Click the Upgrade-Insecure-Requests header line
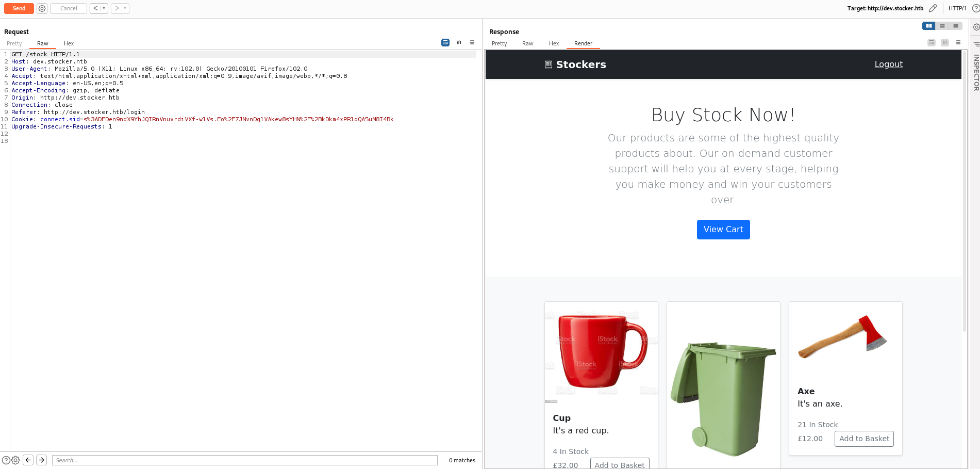The width and height of the screenshot is (980, 469). point(61,126)
